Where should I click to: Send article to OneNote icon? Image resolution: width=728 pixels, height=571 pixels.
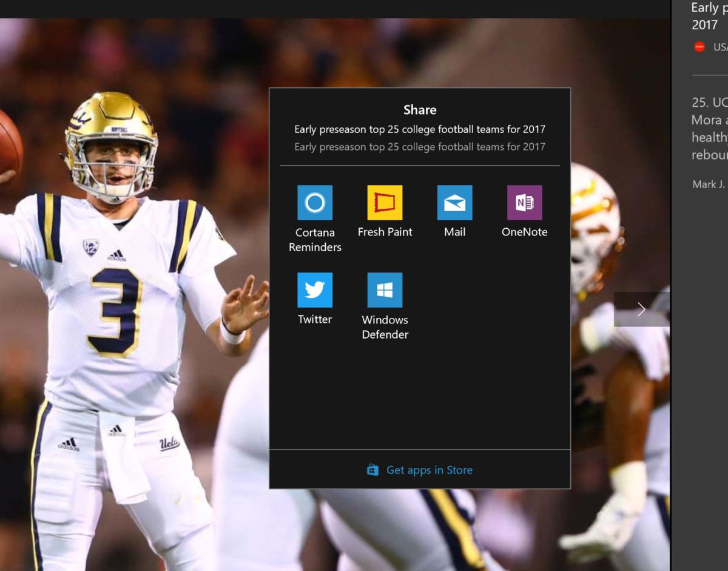click(x=524, y=203)
